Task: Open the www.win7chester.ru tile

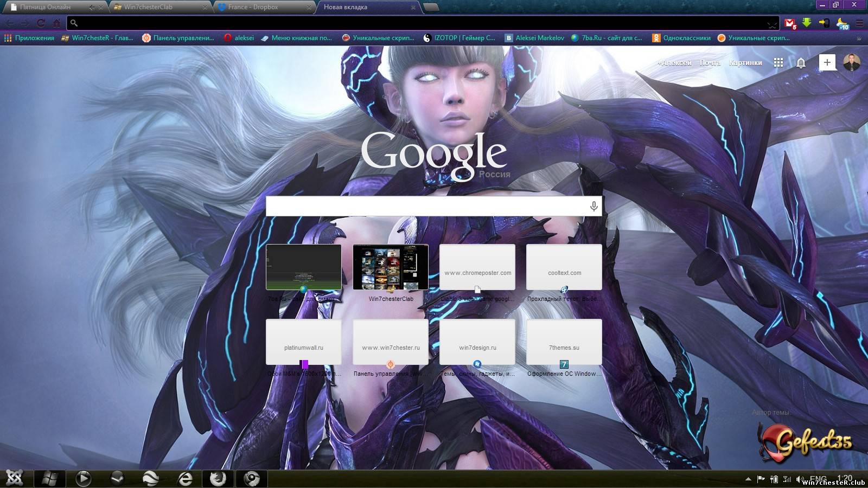Action: (391, 342)
